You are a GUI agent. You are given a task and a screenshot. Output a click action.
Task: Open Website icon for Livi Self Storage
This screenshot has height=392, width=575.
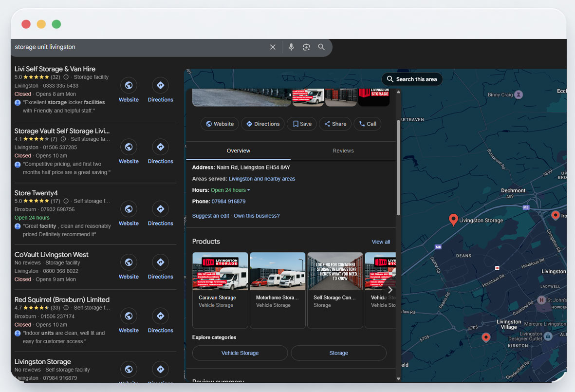(129, 86)
